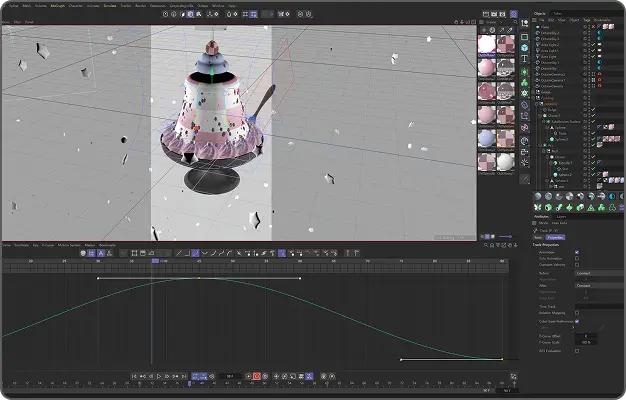Click the Mode button in Attributes
The image size is (626, 400).
(x=543, y=223)
